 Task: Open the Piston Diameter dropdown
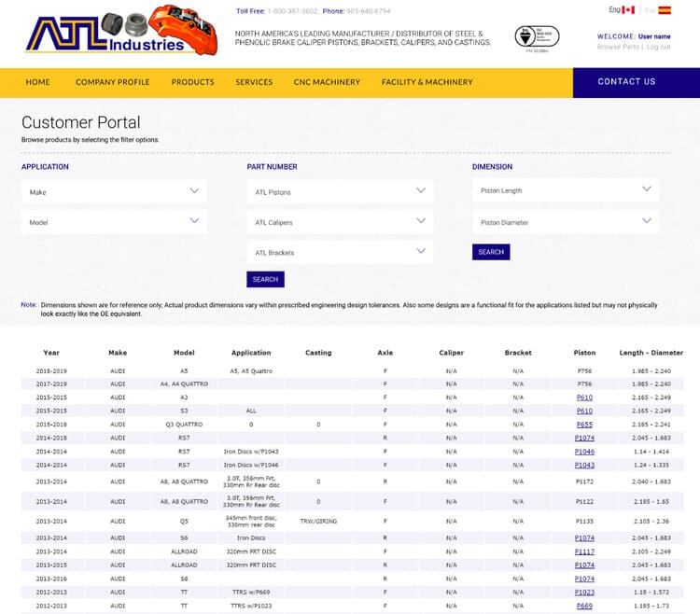566,222
